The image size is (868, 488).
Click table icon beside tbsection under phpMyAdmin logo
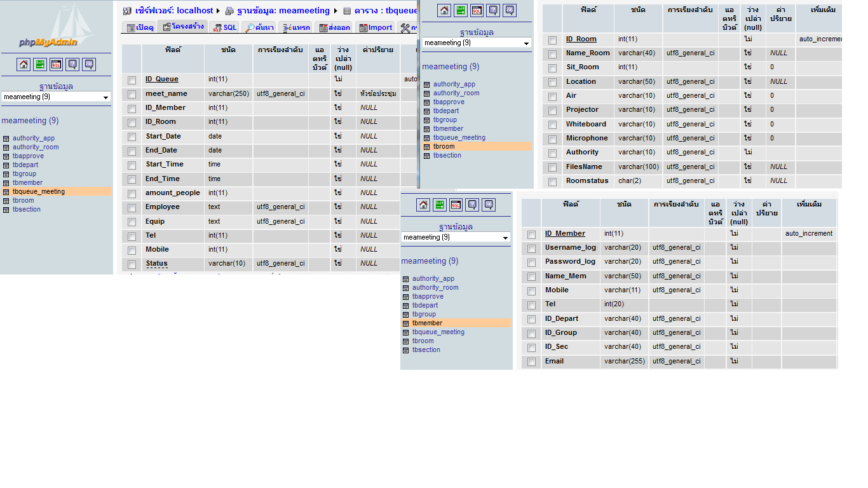[6, 210]
